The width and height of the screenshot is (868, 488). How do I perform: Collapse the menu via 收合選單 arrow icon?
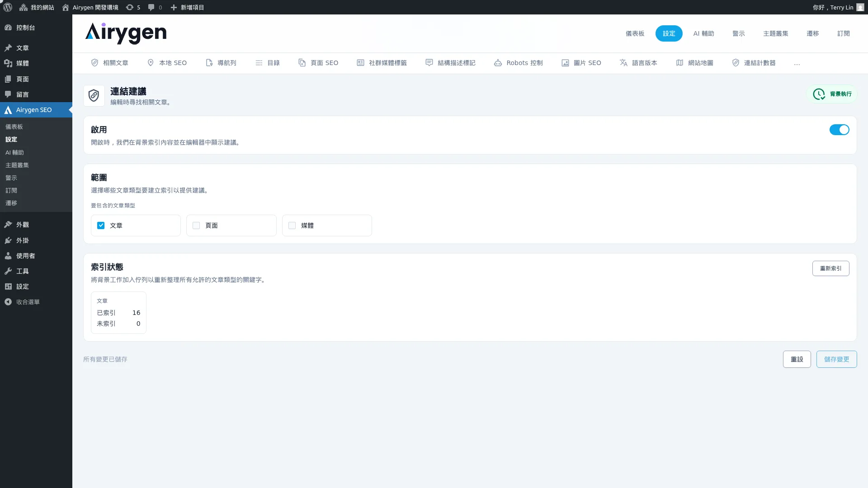pos(8,302)
